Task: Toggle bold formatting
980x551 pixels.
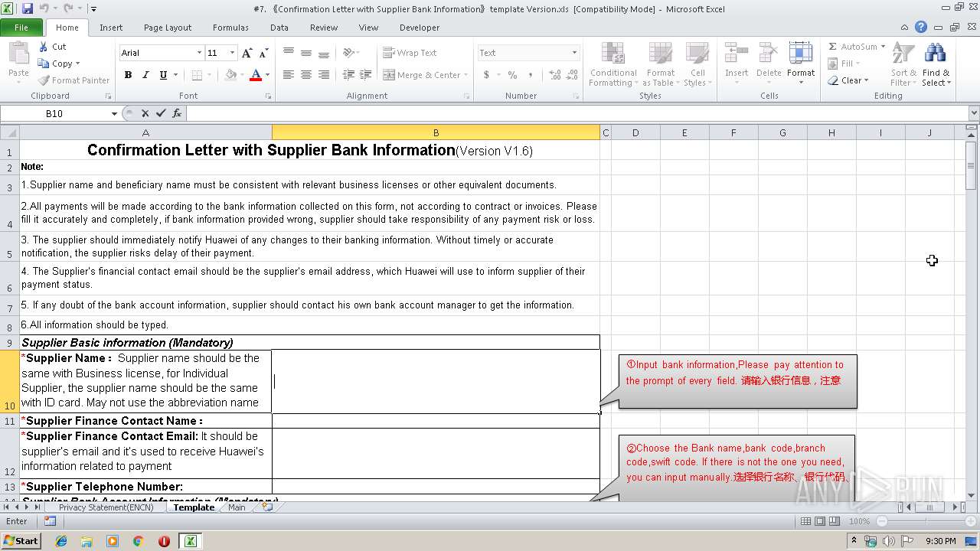Action: click(128, 75)
